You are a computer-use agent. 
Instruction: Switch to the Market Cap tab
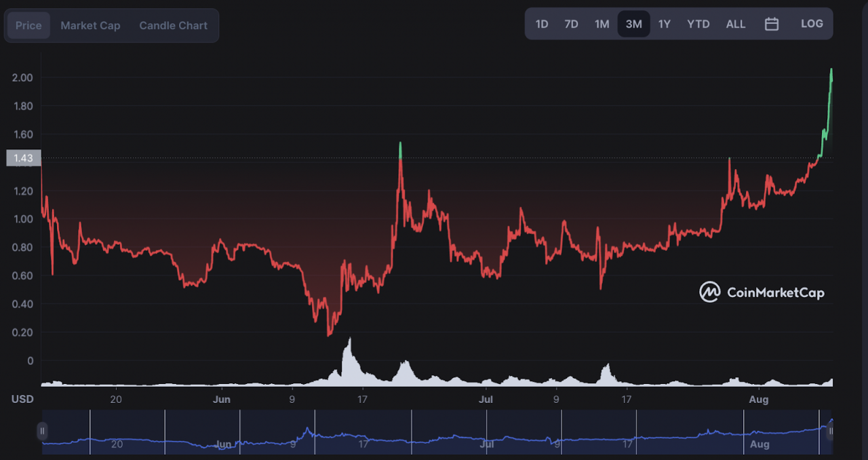pos(90,26)
